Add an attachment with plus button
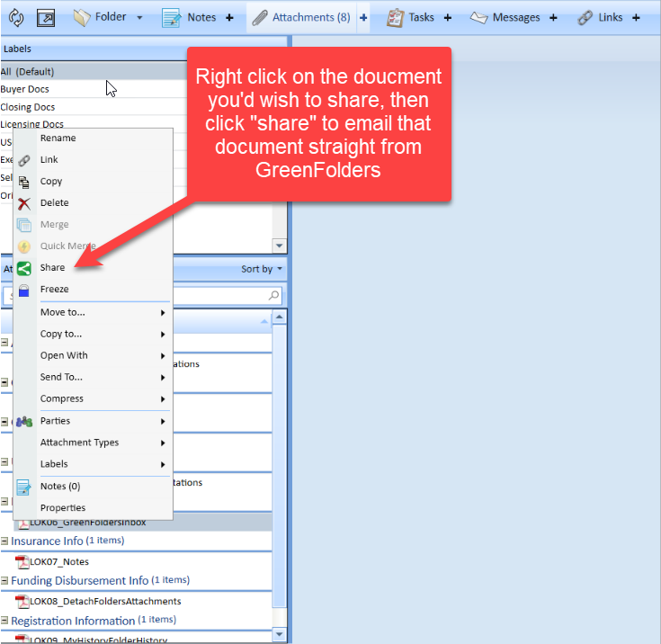This screenshot has height=644, width=661. pyautogui.click(x=363, y=18)
